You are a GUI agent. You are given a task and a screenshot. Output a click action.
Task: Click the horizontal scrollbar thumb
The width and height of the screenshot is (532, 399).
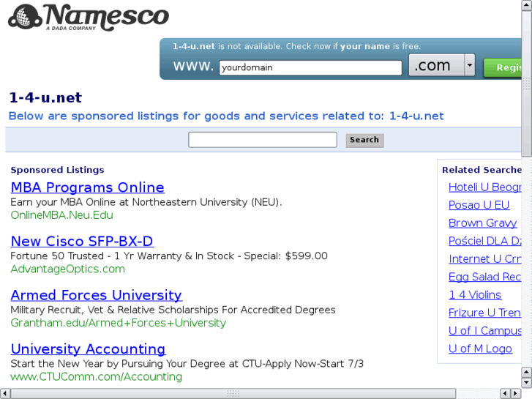(233, 394)
